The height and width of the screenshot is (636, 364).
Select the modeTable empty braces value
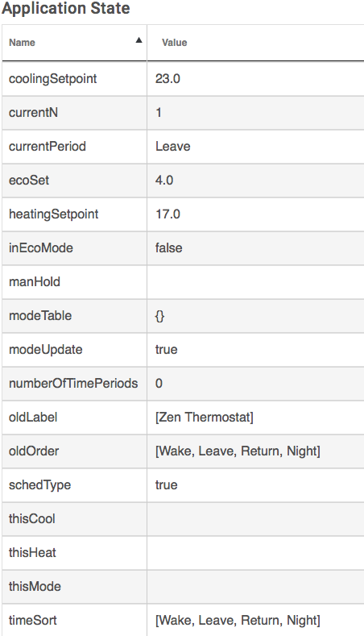point(159,316)
